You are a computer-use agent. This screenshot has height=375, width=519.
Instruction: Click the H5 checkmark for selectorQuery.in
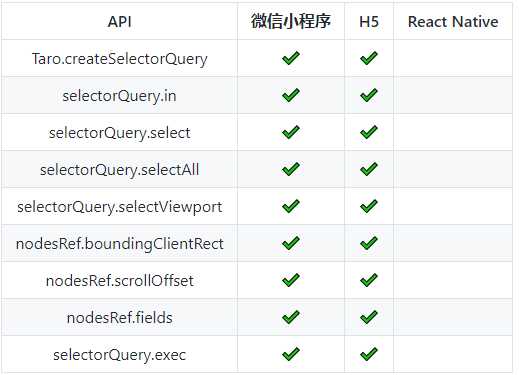pos(369,95)
